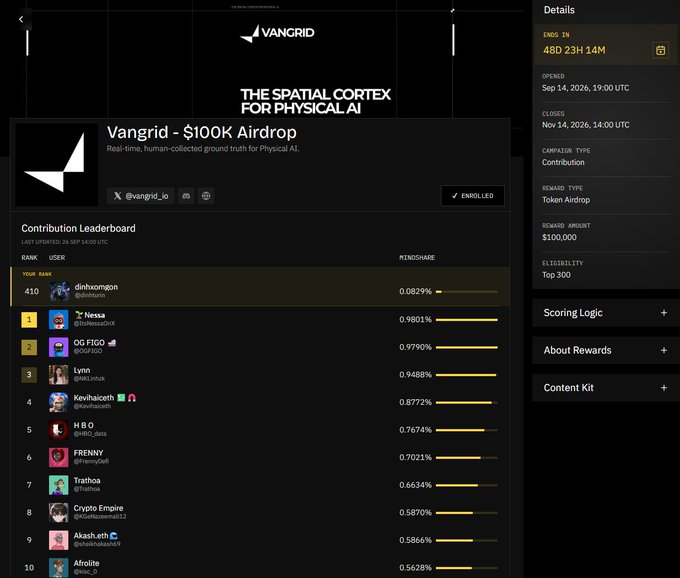Click the magnet badge next to Kevihaiceth
Screen dimensions: 680x578
click(132, 398)
